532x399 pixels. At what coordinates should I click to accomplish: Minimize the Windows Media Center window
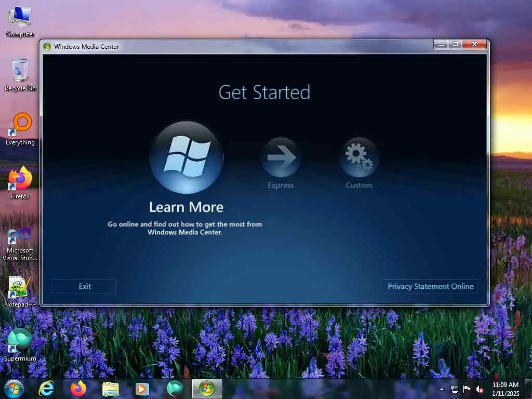coord(441,45)
